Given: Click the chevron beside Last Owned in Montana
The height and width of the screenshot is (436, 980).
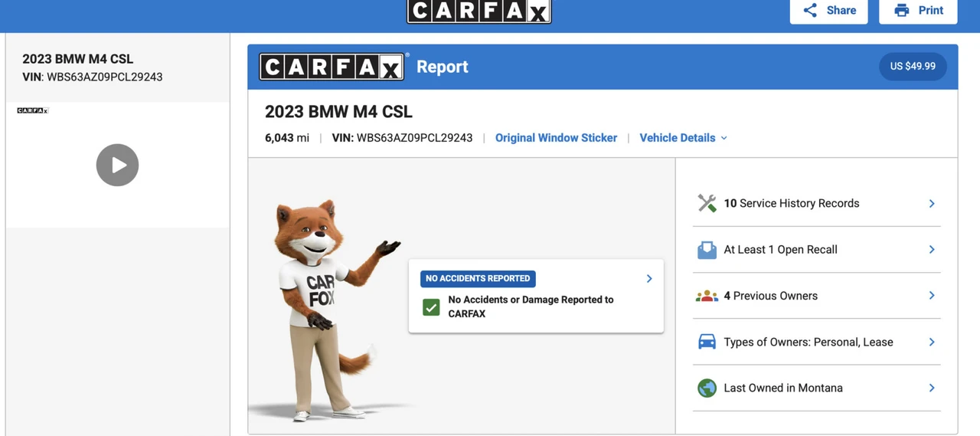Looking at the screenshot, I should 932,388.
